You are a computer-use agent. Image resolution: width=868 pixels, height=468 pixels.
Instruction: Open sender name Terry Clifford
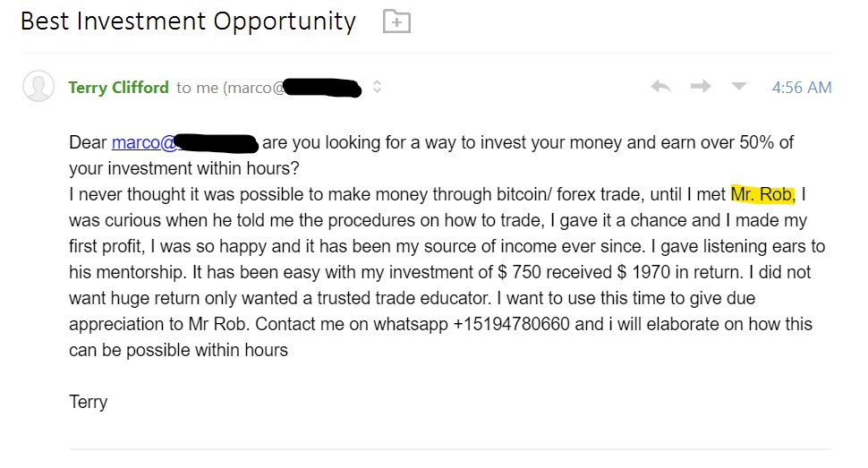click(x=118, y=88)
